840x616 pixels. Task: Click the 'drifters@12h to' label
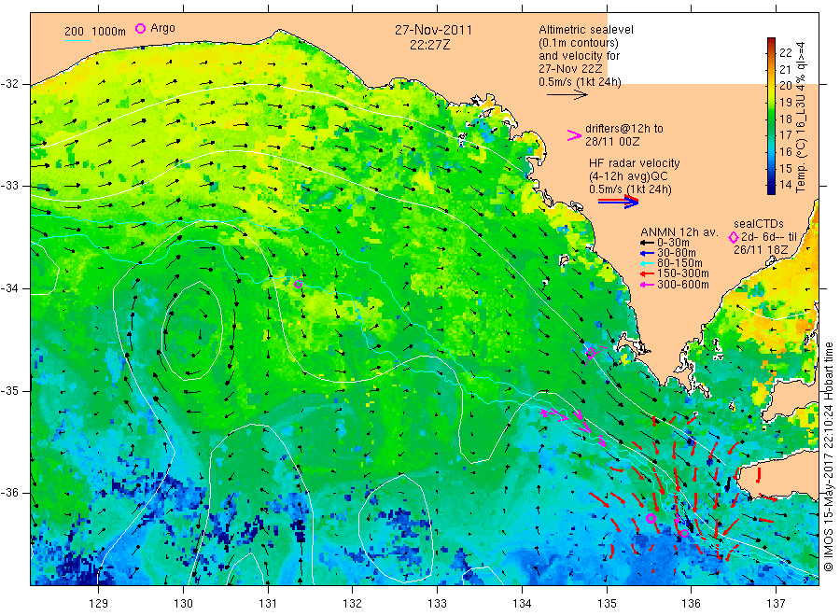[624, 129]
